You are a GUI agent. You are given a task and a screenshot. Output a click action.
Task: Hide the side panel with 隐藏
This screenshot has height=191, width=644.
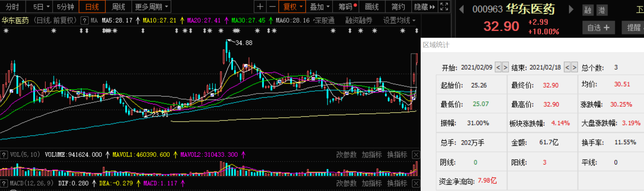424,7
